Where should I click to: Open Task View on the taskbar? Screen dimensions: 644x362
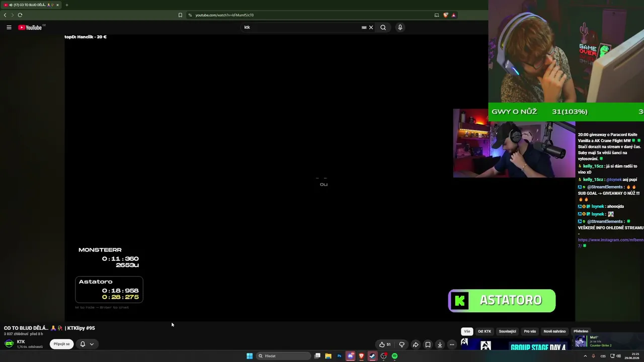pyautogui.click(x=317, y=356)
